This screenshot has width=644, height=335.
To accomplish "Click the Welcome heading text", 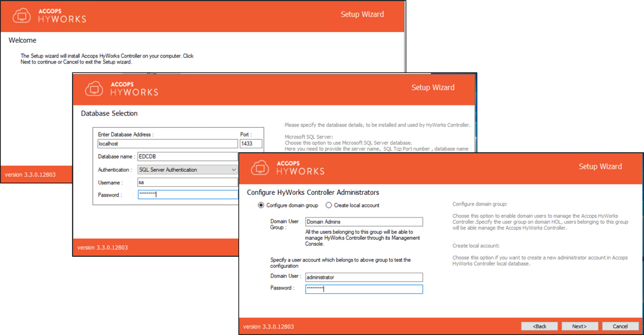I will [x=22, y=40].
